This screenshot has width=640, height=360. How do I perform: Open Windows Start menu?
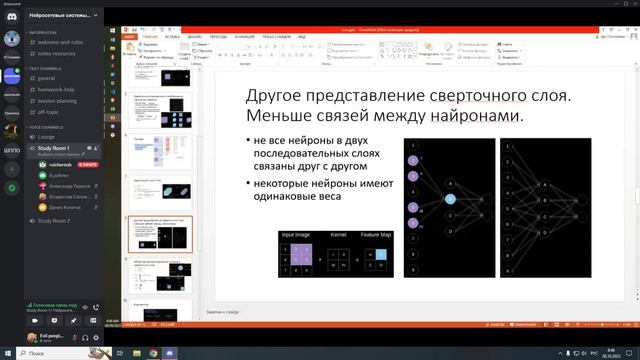tap(8, 353)
